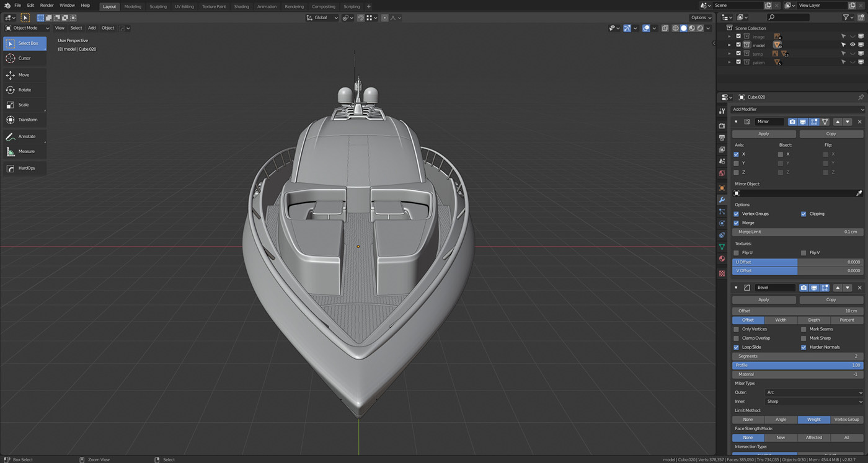The image size is (868, 463).
Task: Click Copy on the Bevel modifier
Action: click(x=831, y=299)
